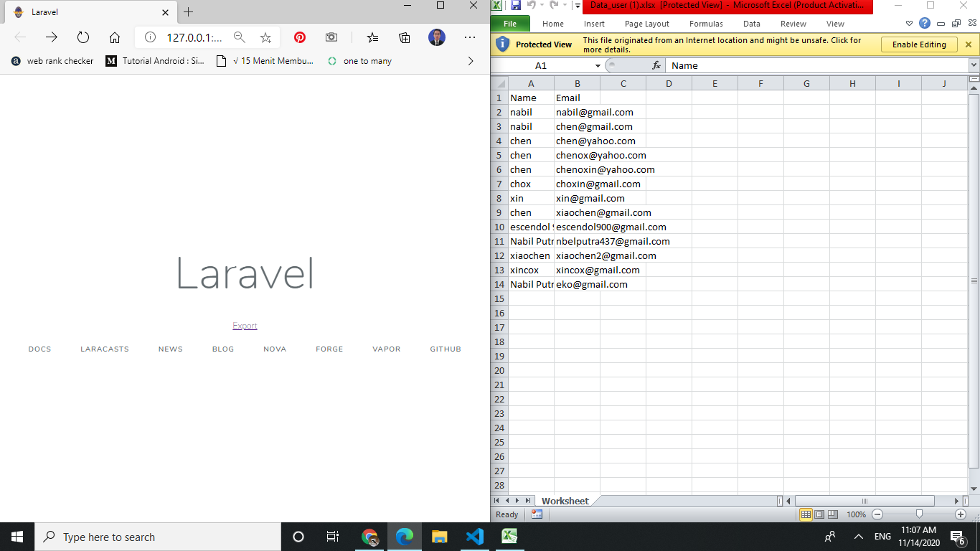Toggle Page Layout view in status bar
Image resolution: width=980 pixels, height=551 pixels.
818,514
